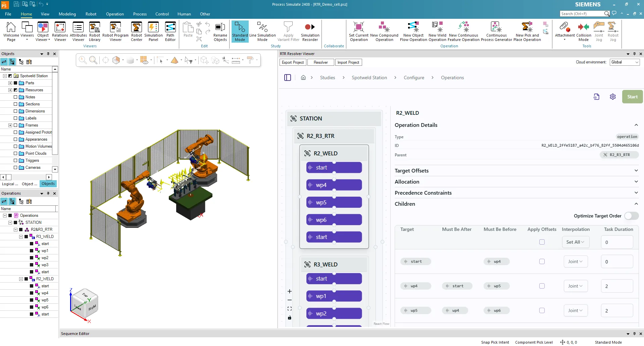Check Apply Offsets for wp5 row
Image resolution: width=644 pixels, height=346 pixels.
click(542, 310)
